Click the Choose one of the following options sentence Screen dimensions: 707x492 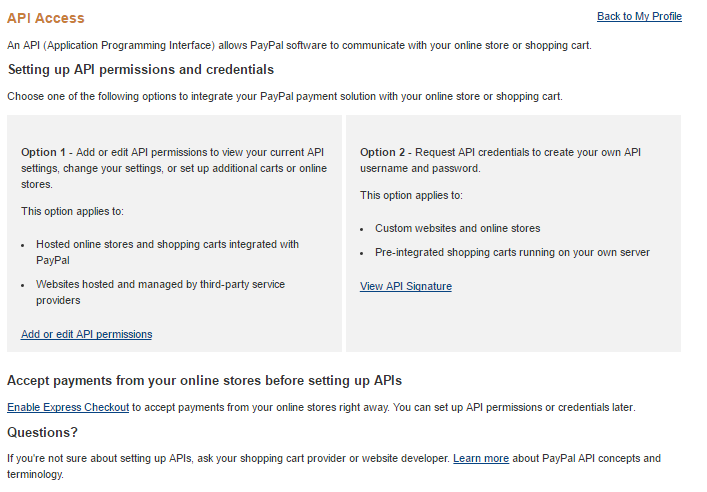coord(285,97)
